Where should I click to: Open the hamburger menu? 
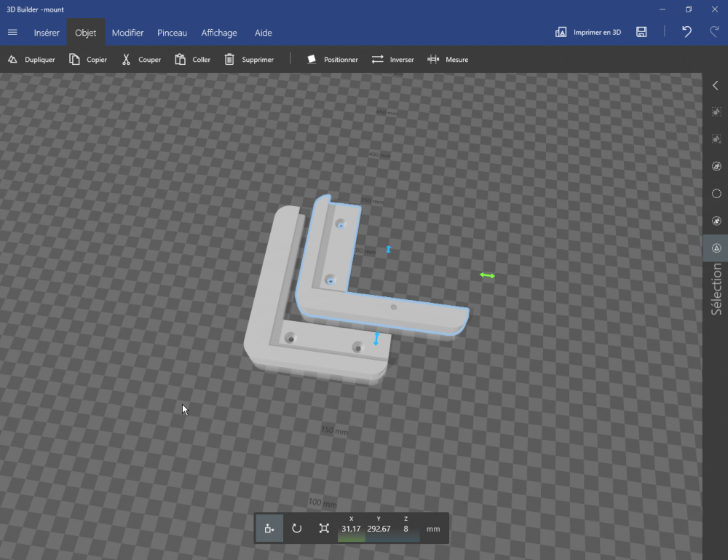[x=12, y=33]
